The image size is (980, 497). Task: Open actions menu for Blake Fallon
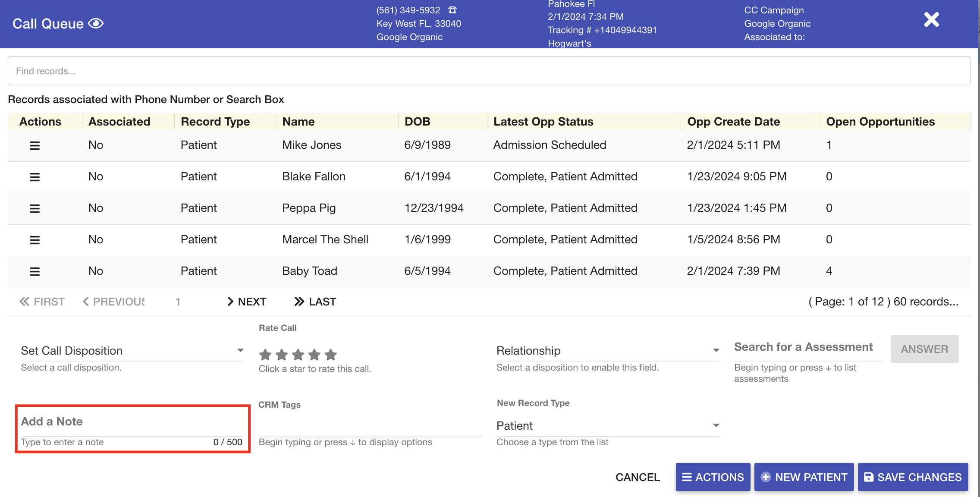pyautogui.click(x=35, y=177)
